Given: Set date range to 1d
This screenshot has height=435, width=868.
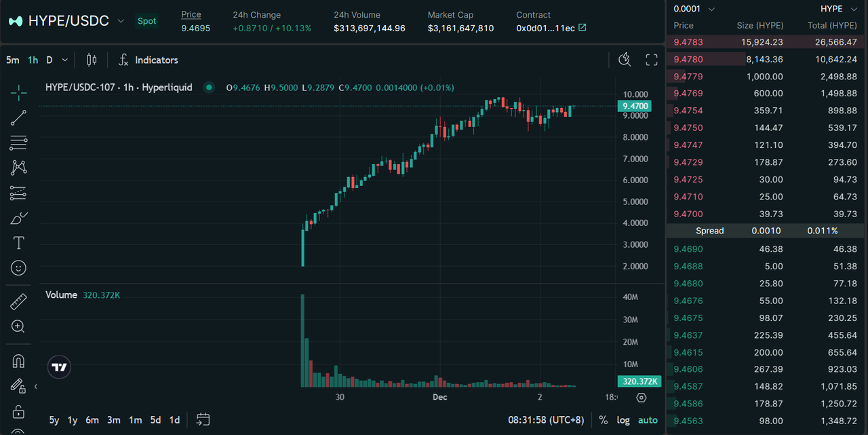Looking at the screenshot, I should coord(174,420).
